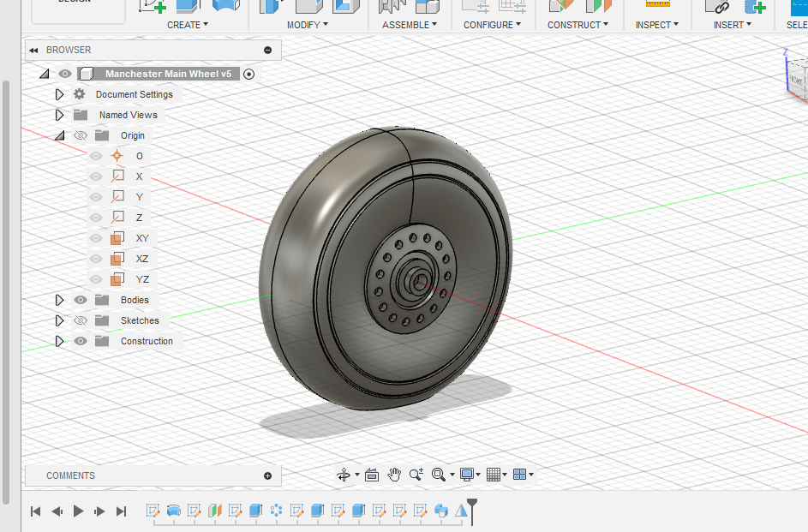The image size is (808, 532).
Task: Toggle visibility of the XZ plane
Action: coord(96,259)
